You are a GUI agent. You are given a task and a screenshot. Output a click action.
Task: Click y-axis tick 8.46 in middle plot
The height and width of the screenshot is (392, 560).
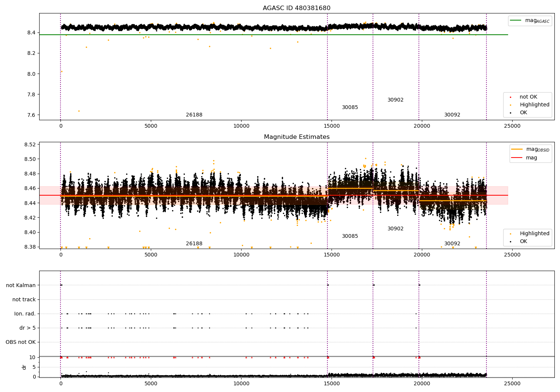30,189
